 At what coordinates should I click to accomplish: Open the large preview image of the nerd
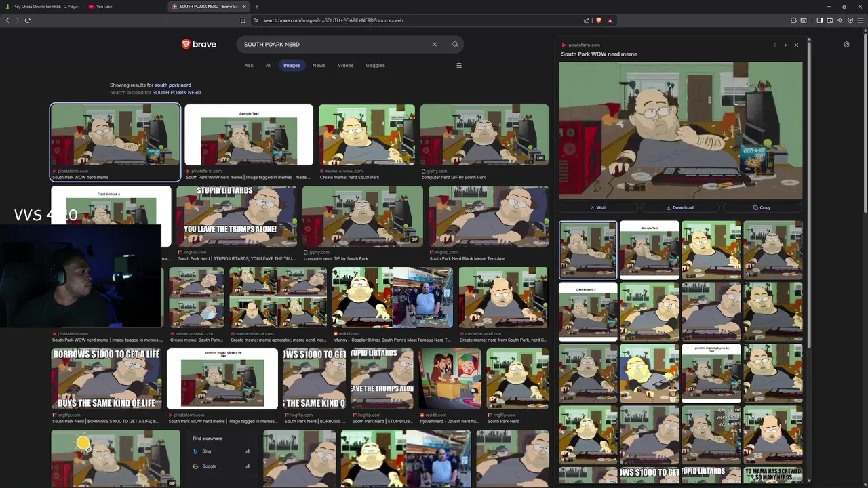click(680, 130)
